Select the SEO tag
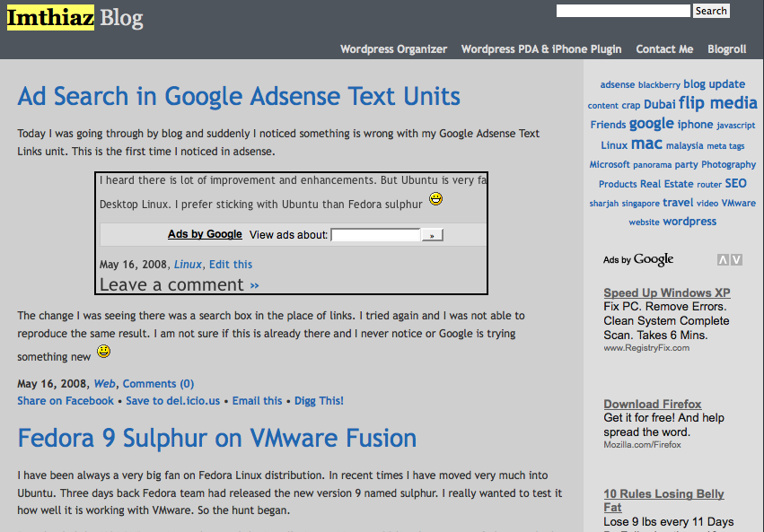This screenshot has height=532, width=764. (x=736, y=183)
